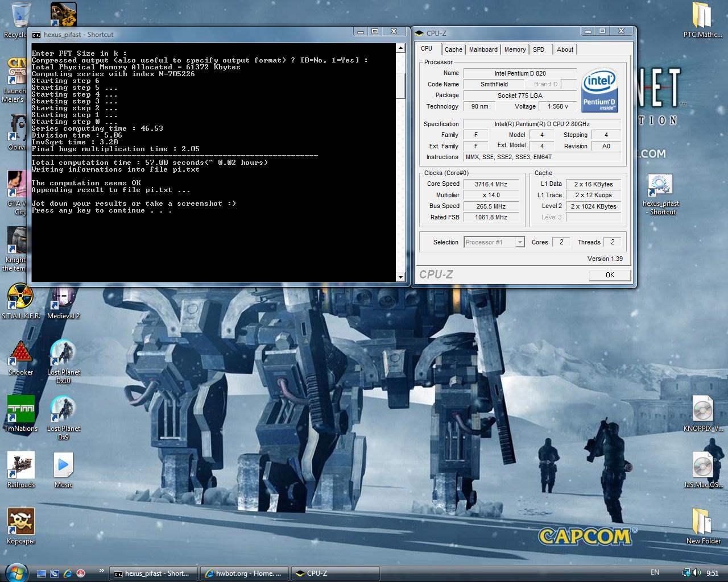Screen dimensions: 728x582
Task: Select the JaS.MacOS disc image file
Action: pos(703,470)
